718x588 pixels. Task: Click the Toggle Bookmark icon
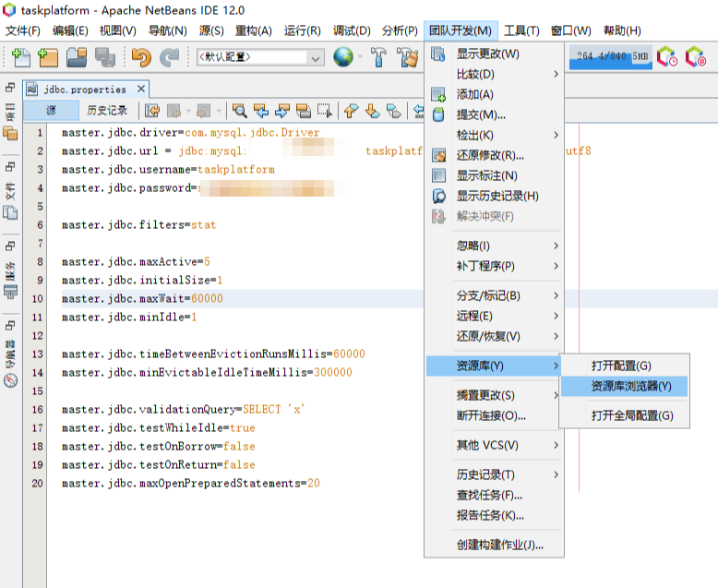click(394, 111)
